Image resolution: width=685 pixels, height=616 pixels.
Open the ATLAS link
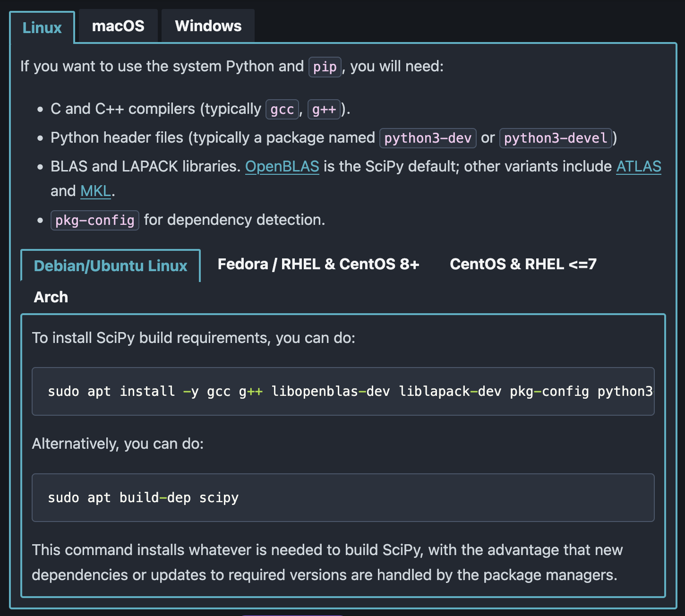[639, 166]
